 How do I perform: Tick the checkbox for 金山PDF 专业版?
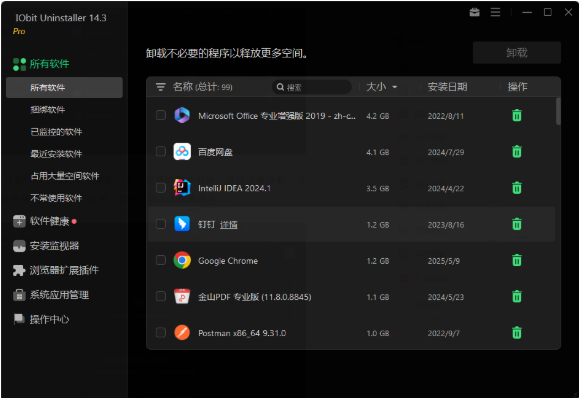(x=161, y=296)
